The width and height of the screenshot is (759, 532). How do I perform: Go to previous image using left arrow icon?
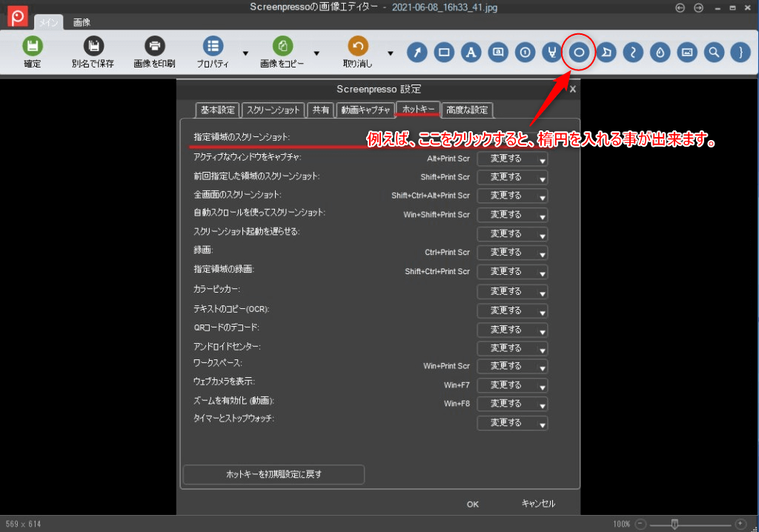(x=680, y=7)
